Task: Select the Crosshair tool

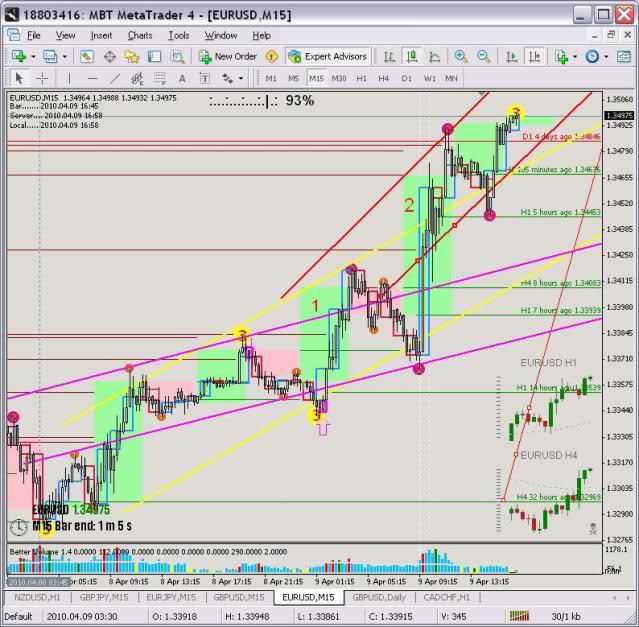Action: click(x=42, y=78)
